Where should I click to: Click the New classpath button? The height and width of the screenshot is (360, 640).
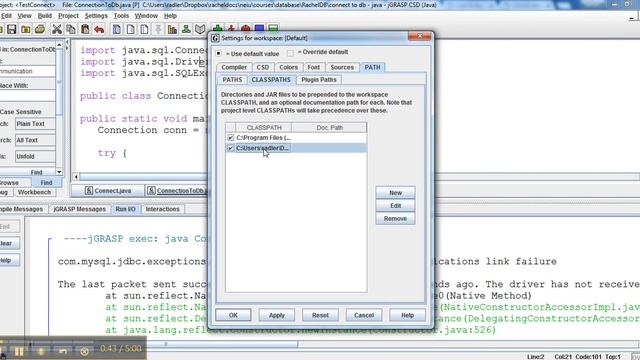pyautogui.click(x=396, y=193)
